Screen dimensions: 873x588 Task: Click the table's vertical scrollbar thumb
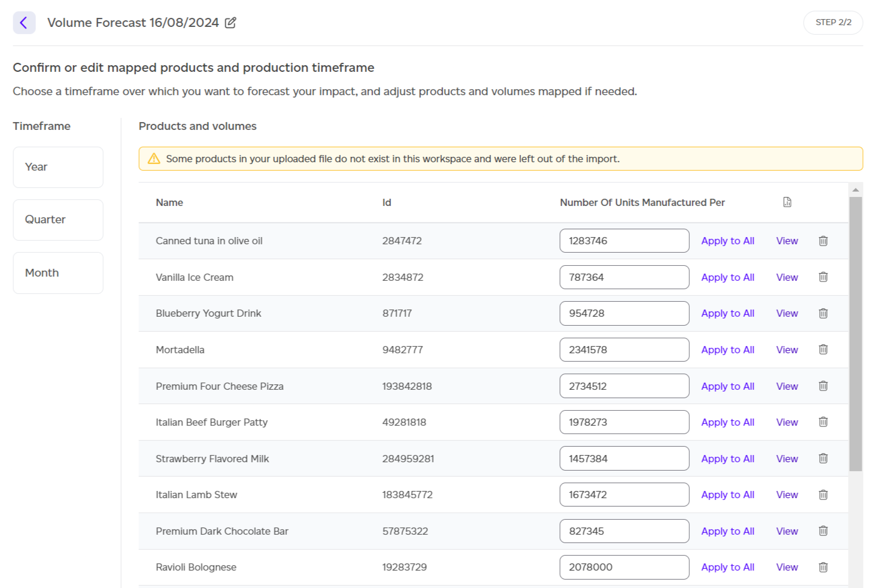(856, 334)
